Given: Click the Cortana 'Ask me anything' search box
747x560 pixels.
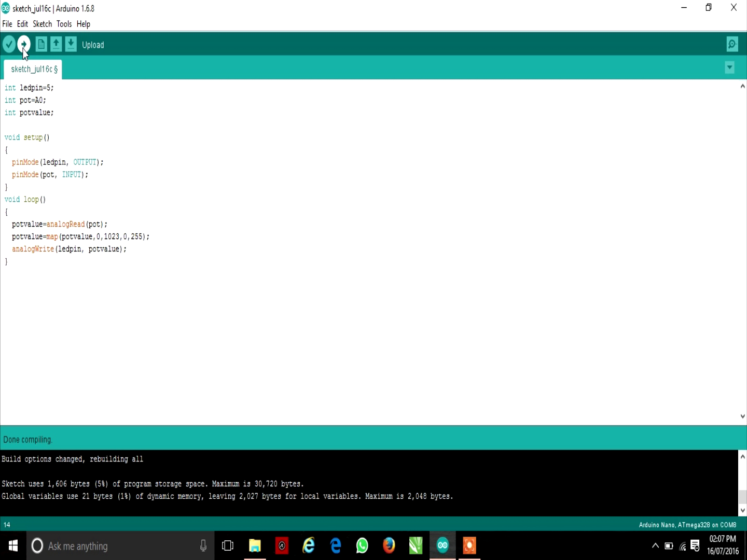Looking at the screenshot, I should click(119, 545).
